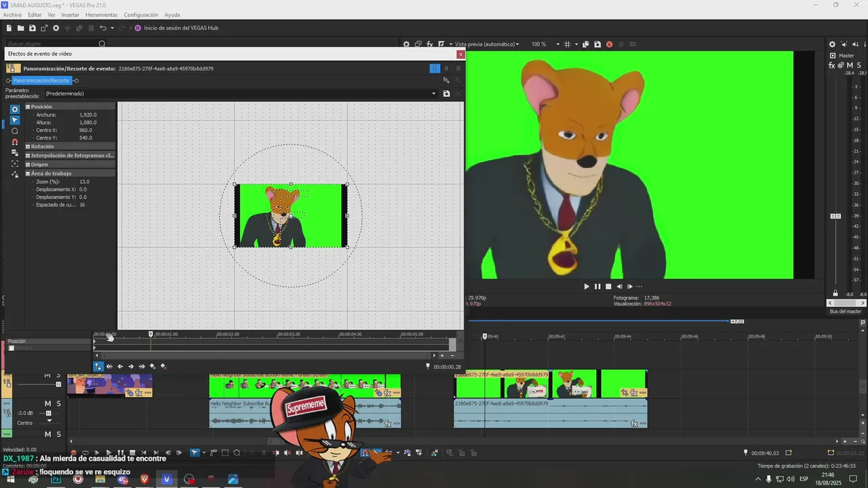Screen dimensions: 868x488
Task: Toggle move freely option in Pan/Crop
Action: click(x=15, y=175)
